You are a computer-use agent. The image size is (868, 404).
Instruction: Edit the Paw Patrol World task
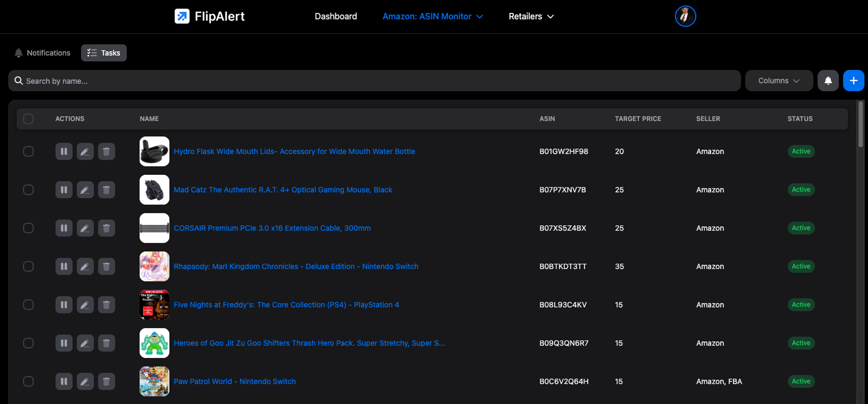pyautogui.click(x=85, y=381)
